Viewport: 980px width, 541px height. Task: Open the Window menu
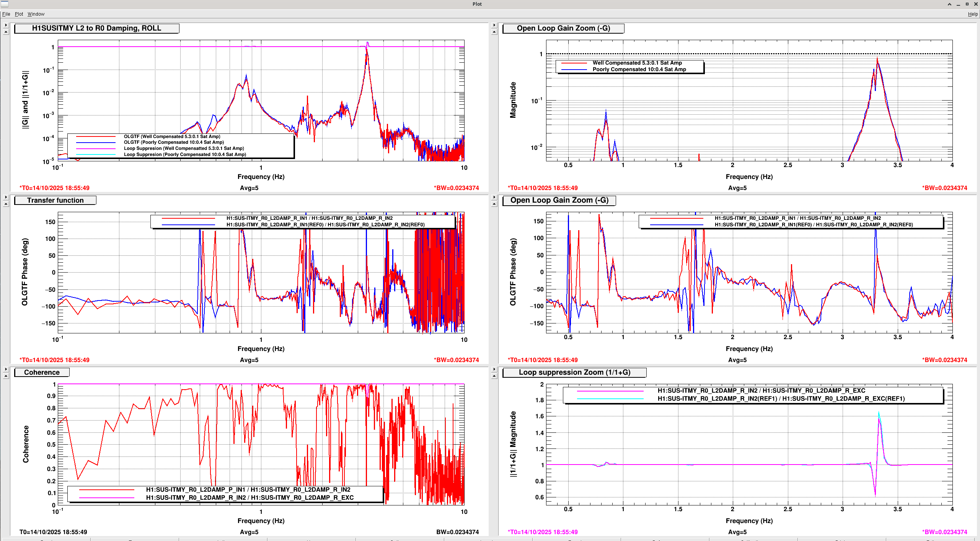(x=36, y=14)
